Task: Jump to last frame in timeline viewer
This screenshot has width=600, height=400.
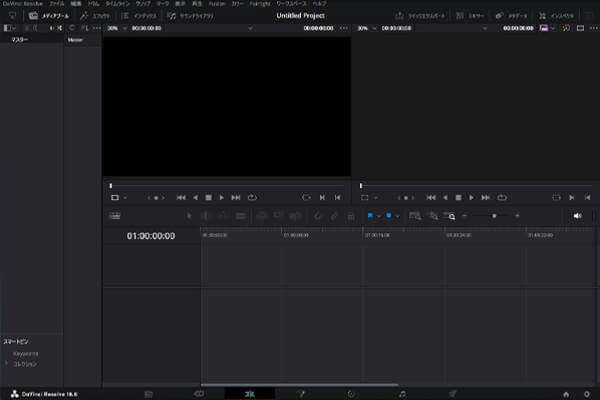Action: click(486, 198)
